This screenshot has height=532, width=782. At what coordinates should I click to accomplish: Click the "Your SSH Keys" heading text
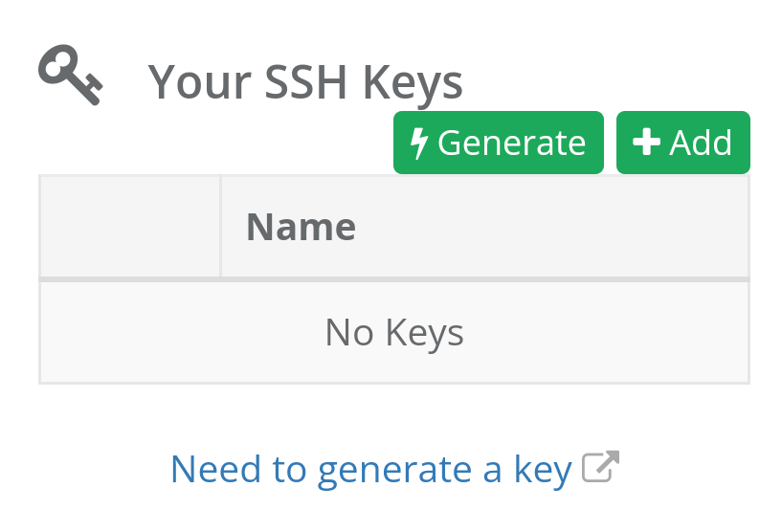coord(305,82)
